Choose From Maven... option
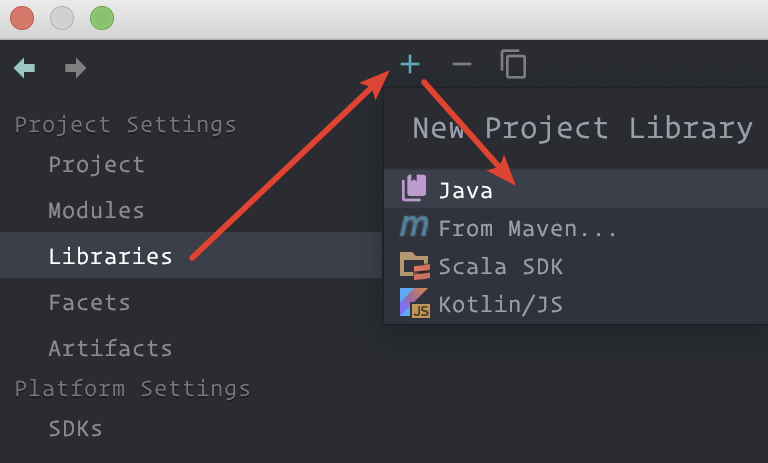This screenshot has width=768, height=463. (x=527, y=229)
